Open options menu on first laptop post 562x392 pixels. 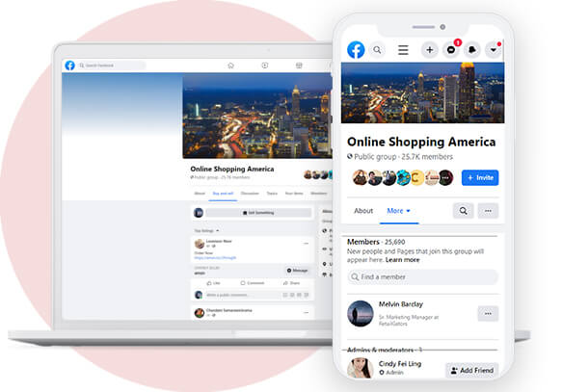click(x=306, y=244)
